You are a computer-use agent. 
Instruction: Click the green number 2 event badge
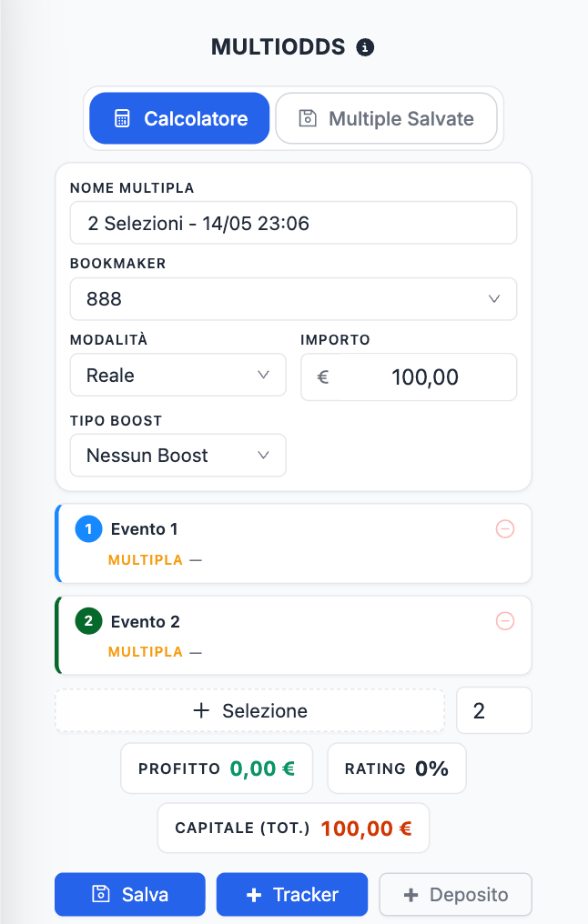click(88, 621)
